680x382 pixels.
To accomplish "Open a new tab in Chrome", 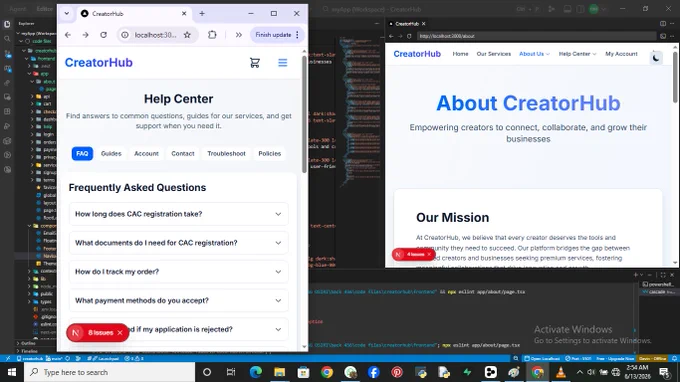I will [x=202, y=13].
